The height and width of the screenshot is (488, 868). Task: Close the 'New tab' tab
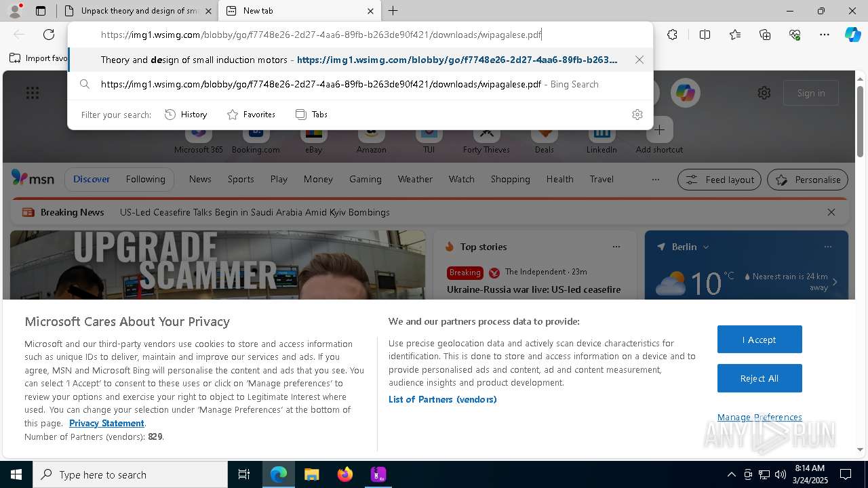[x=370, y=11]
